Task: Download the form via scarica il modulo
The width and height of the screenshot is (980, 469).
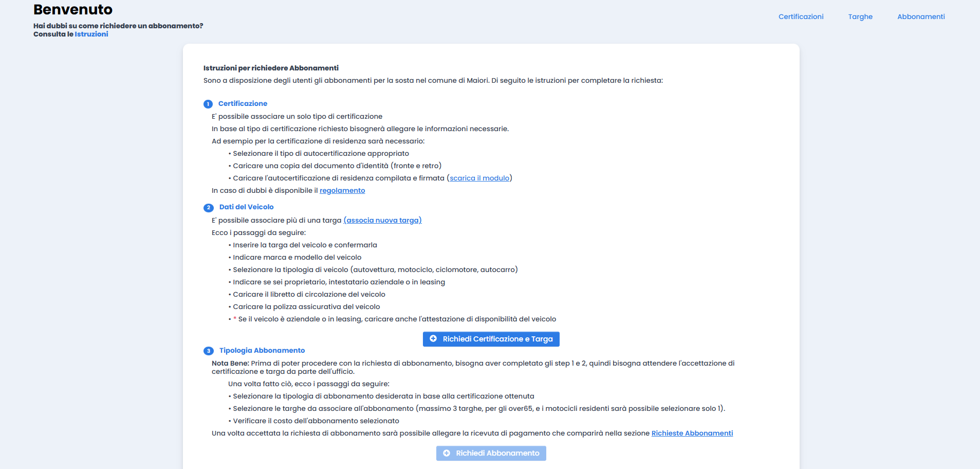Action: tap(479, 178)
